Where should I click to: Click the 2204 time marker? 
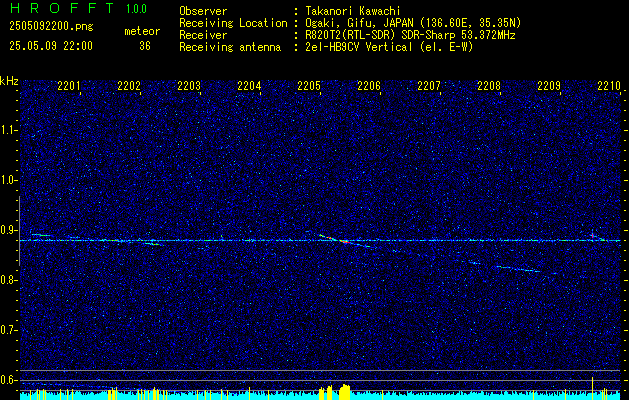[x=249, y=85]
